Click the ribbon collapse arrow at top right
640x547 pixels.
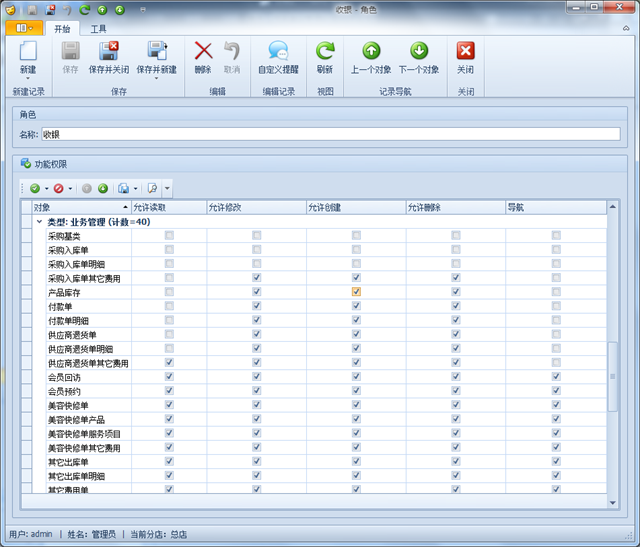(626, 28)
